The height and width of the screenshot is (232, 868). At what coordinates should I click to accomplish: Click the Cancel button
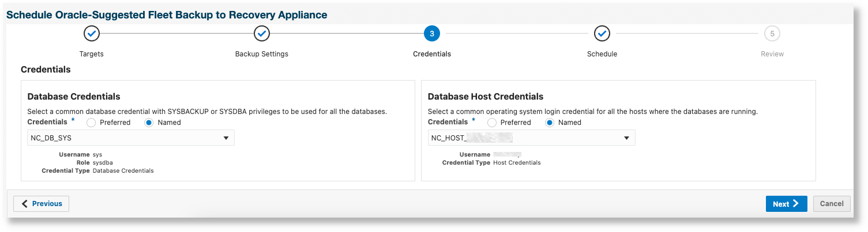click(x=832, y=204)
